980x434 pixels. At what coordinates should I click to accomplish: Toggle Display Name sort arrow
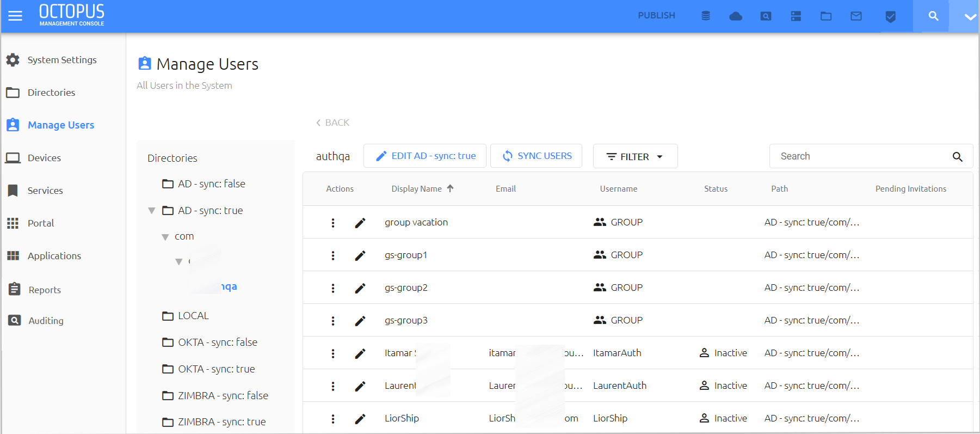pos(450,188)
